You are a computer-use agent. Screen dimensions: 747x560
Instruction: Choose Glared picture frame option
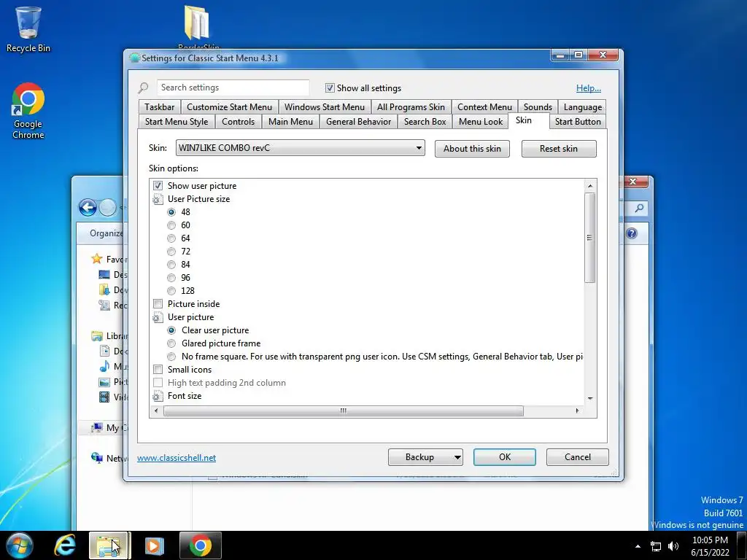[x=171, y=343]
